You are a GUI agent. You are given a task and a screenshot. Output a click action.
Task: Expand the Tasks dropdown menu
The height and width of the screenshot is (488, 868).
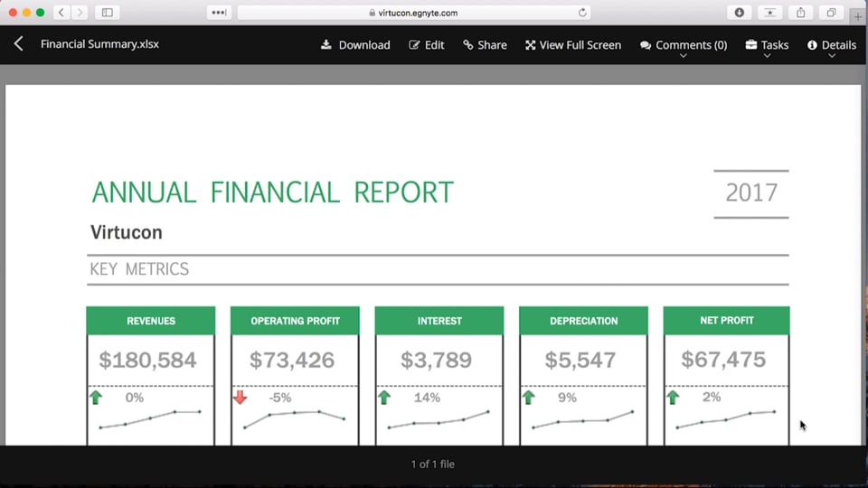tap(767, 46)
